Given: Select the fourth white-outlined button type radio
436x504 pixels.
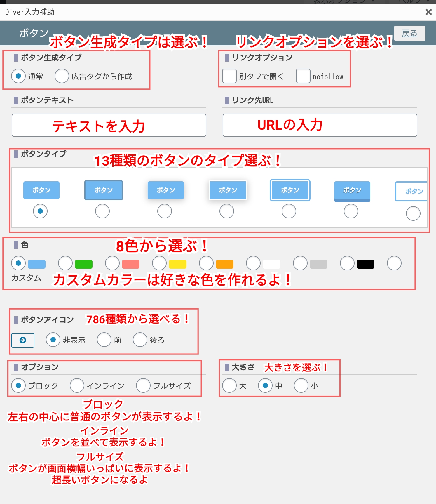Looking at the screenshot, I should tap(227, 211).
